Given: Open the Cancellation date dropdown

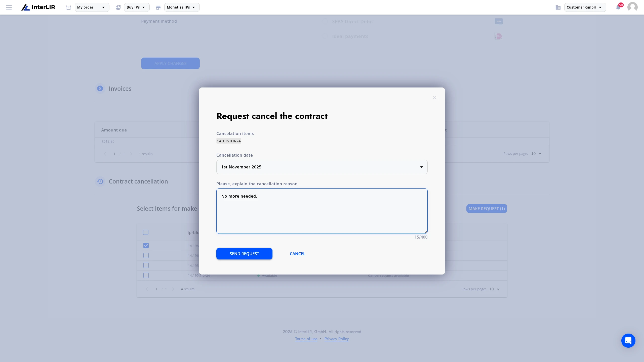Looking at the screenshot, I should 322,167.
